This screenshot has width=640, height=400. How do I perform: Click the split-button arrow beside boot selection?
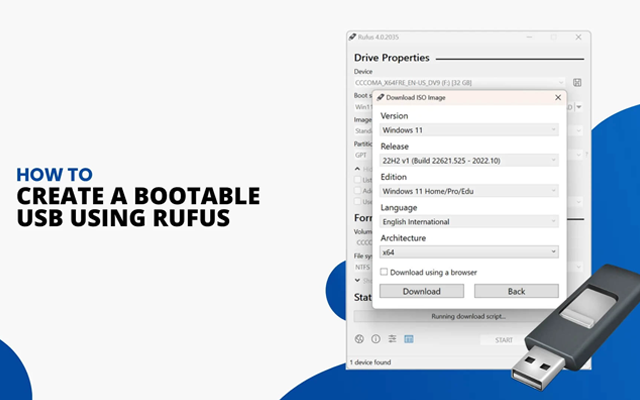(x=580, y=106)
